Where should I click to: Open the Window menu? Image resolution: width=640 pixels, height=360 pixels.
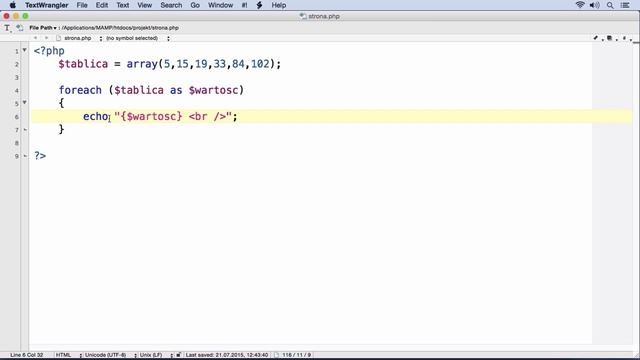point(220,5)
